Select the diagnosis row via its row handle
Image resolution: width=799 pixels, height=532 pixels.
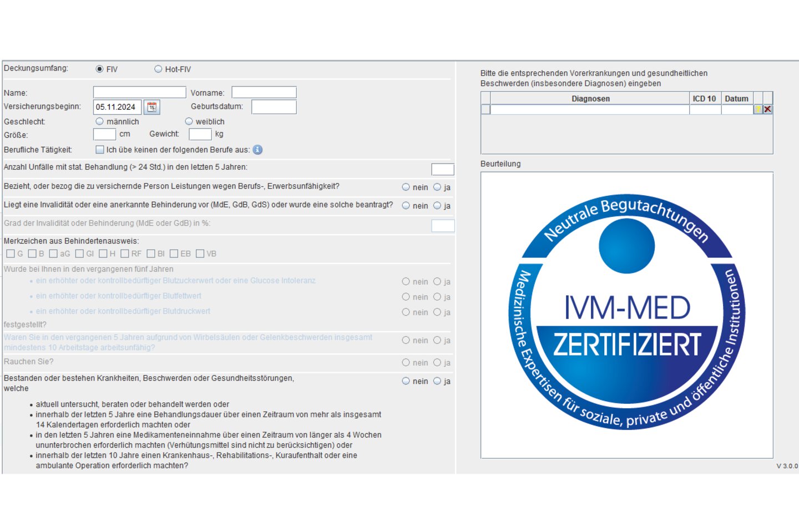coord(486,109)
